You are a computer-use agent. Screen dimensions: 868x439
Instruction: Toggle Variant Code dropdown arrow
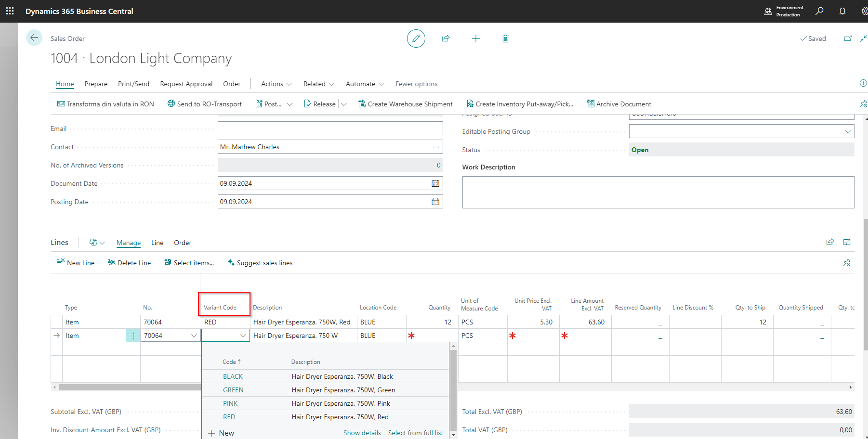(x=243, y=336)
